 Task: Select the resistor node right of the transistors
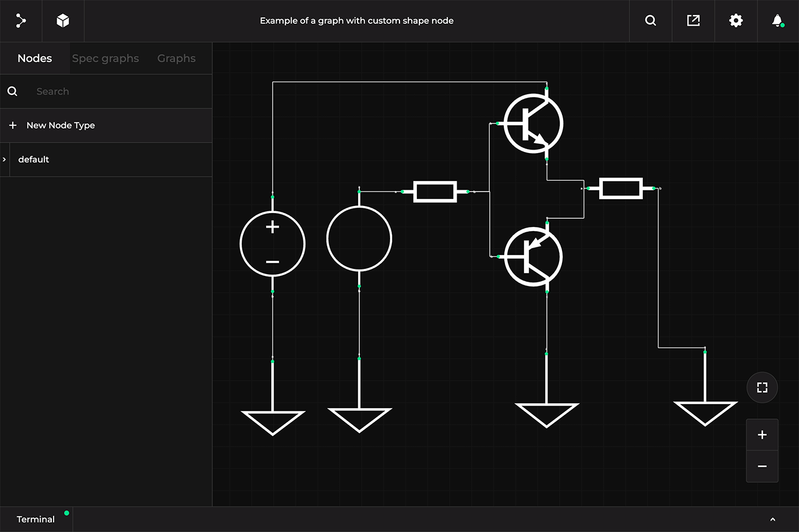pos(621,189)
